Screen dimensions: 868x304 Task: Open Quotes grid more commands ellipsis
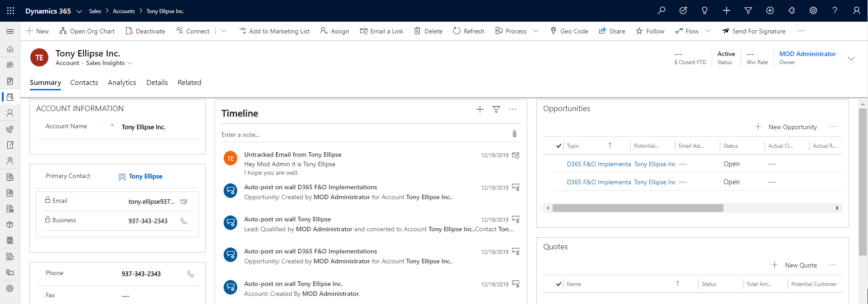(833, 265)
